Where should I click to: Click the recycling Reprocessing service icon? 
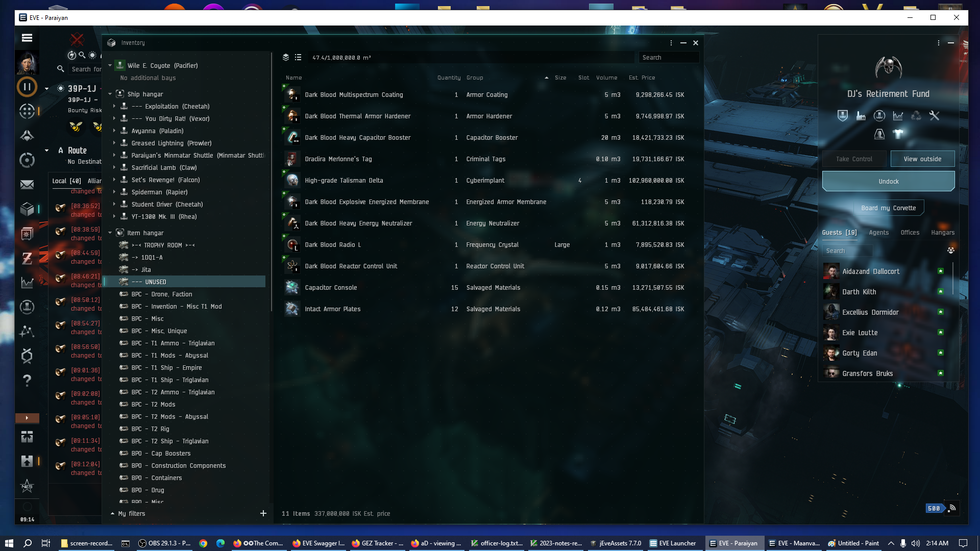pyautogui.click(x=916, y=116)
